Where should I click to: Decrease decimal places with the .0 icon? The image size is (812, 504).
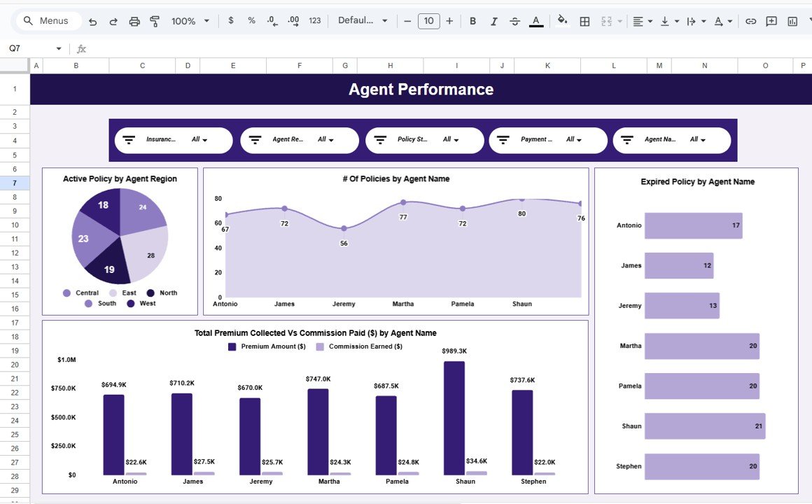tap(272, 21)
